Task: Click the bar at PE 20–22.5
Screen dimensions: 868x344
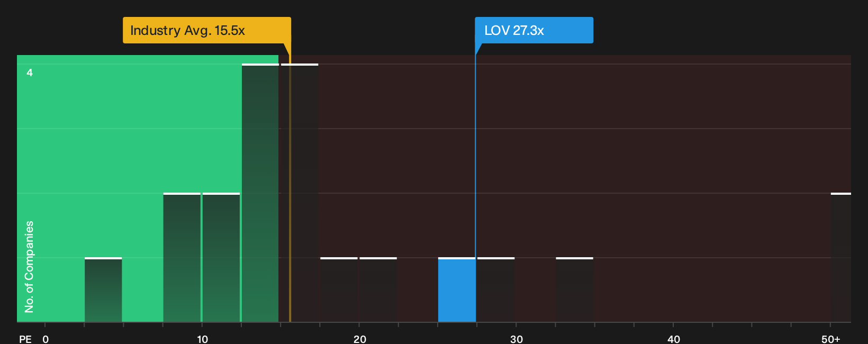Action: click(x=378, y=290)
